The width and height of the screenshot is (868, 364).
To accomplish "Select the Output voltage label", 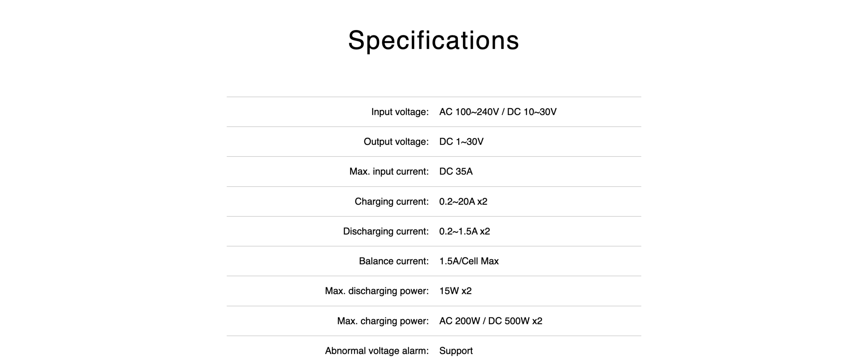I will point(396,142).
